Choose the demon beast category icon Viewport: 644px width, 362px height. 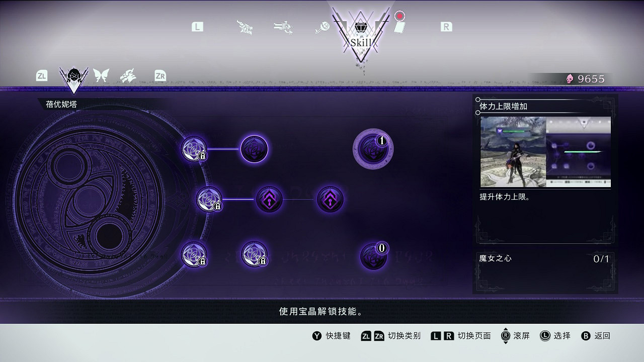tap(128, 76)
